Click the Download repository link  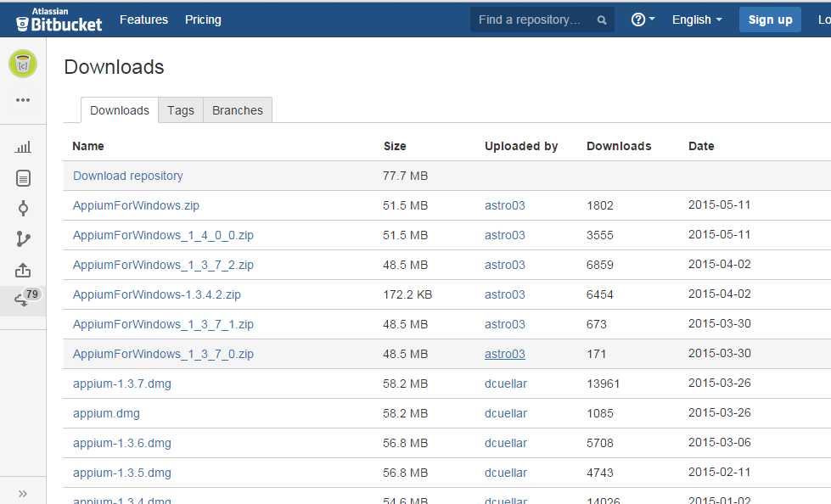(x=127, y=176)
